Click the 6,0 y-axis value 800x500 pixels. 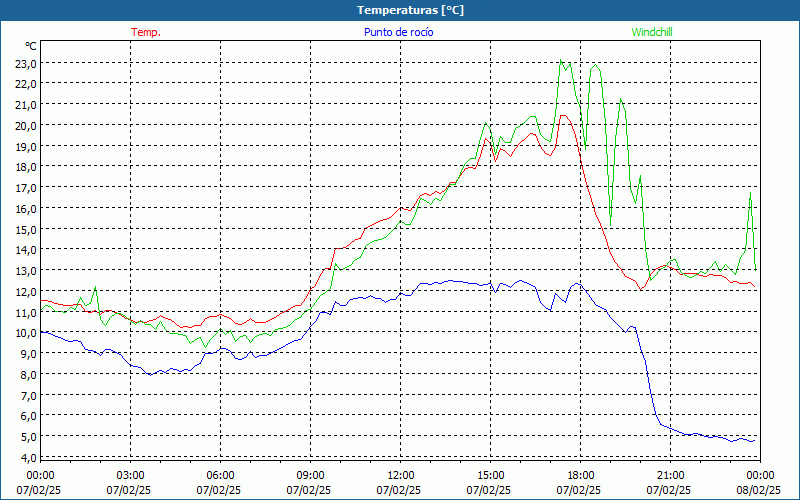(28, 417)
